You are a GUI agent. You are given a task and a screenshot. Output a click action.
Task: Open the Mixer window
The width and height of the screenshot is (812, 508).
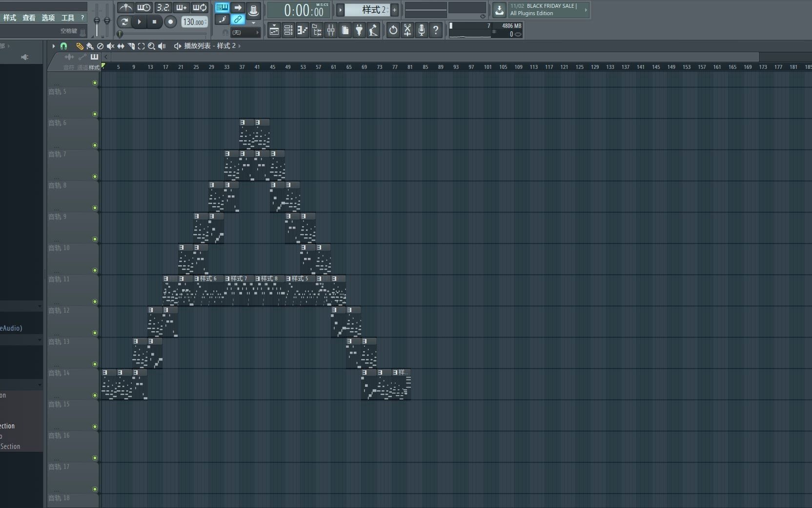331,30
